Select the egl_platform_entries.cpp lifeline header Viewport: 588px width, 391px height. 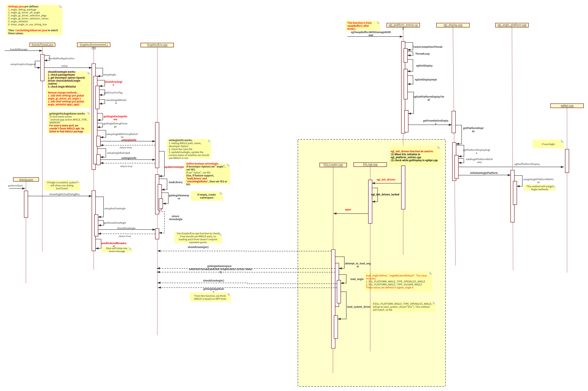tap(403, 25)
